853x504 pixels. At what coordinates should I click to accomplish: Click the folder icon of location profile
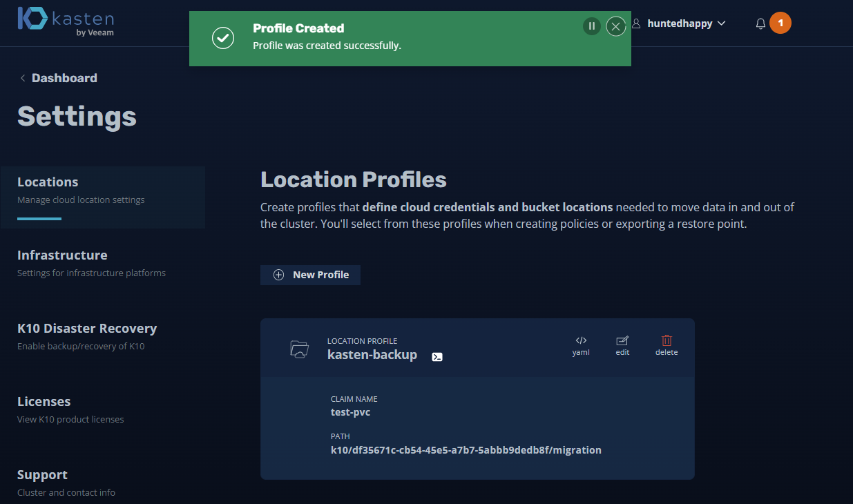point(299,349)
